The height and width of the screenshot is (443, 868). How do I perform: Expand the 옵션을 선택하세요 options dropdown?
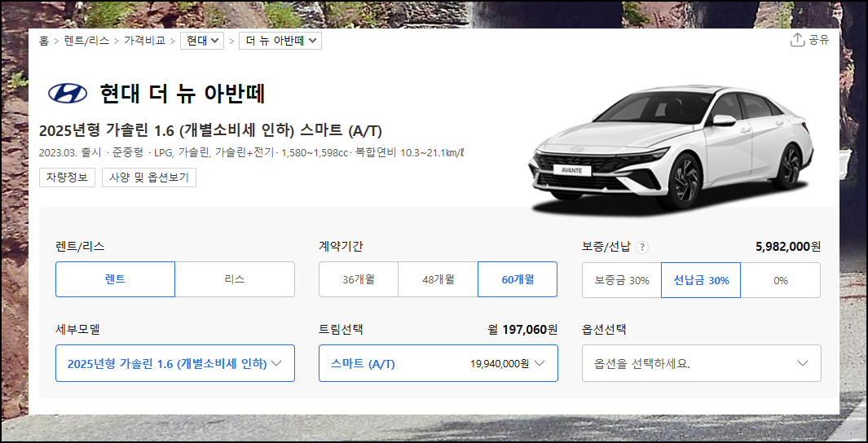702,363
